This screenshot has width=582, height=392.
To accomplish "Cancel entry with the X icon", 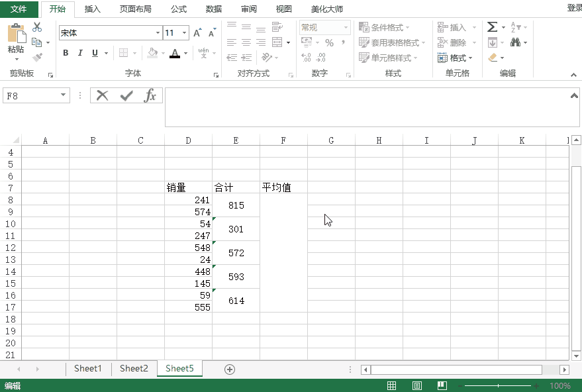I will pos(103,96).
